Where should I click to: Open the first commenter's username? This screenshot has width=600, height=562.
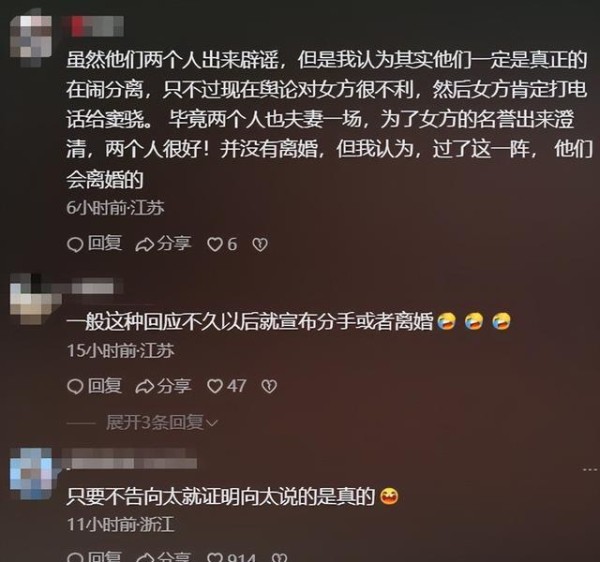coord(95,26)
